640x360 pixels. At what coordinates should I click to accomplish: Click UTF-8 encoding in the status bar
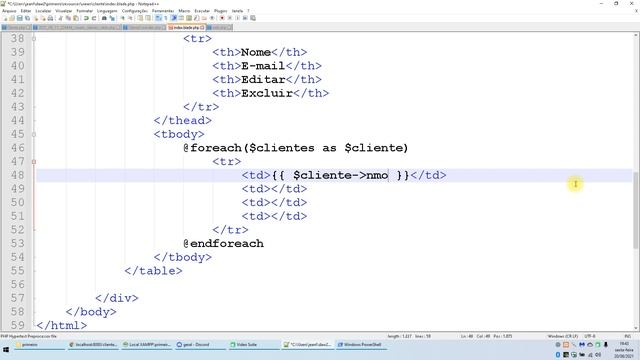pos(590,336)
